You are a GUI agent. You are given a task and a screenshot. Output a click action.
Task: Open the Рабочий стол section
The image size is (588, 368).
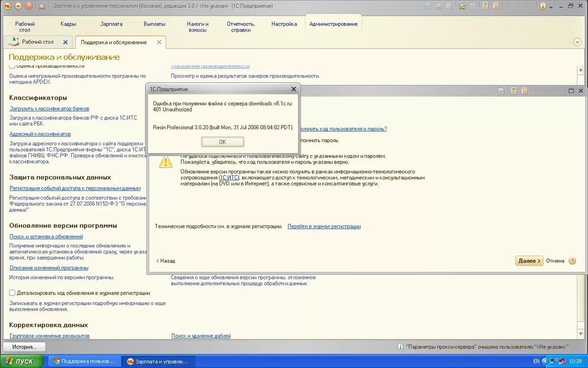point(25,26)
